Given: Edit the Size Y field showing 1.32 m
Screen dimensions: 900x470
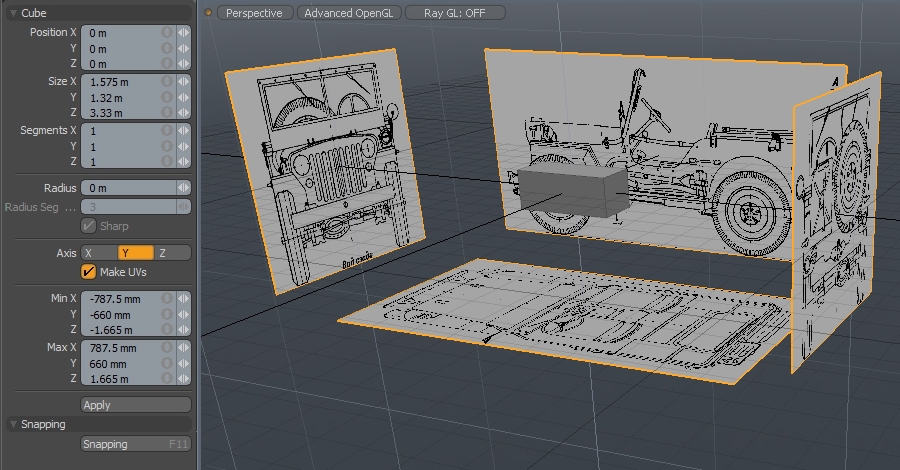Looking at the screenshot, I should point(129,98).
